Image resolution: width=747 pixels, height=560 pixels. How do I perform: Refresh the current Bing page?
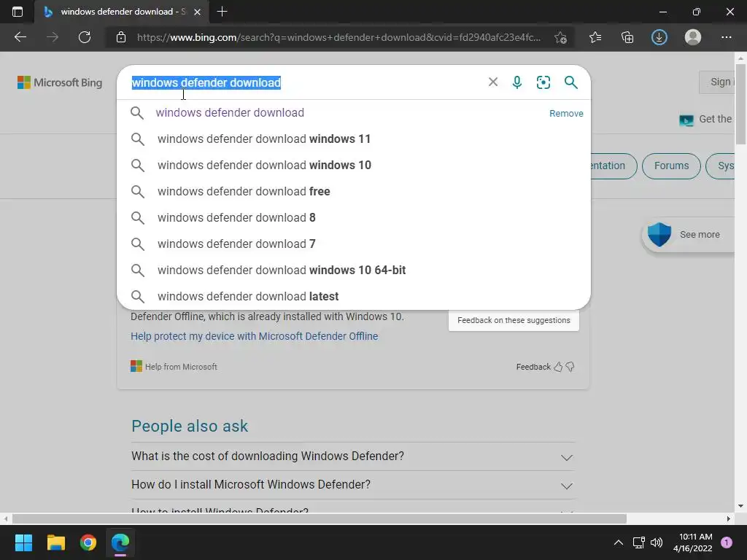[85, 37]
